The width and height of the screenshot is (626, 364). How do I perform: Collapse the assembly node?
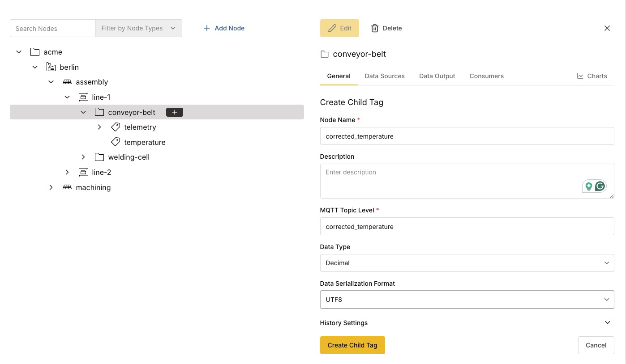(51, 82)
